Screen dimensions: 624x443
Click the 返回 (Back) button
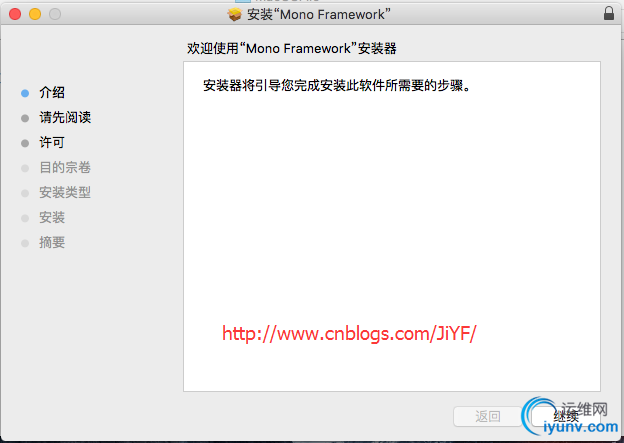point(488,416)
